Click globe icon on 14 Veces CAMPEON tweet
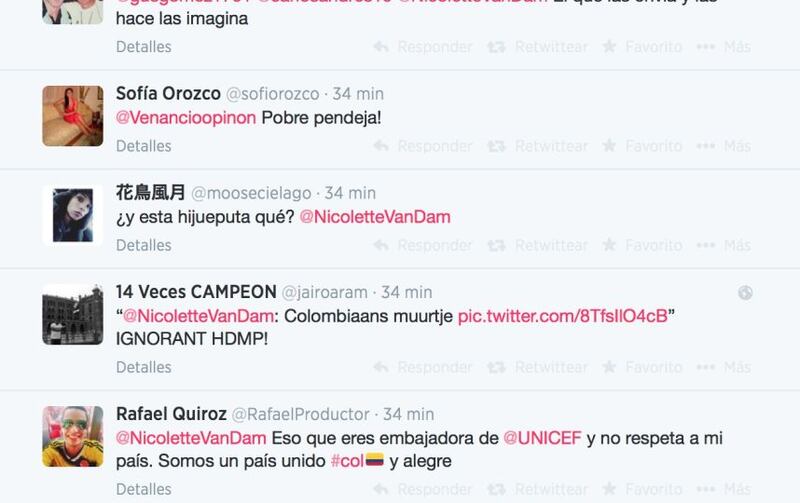 tap(745, 293)
